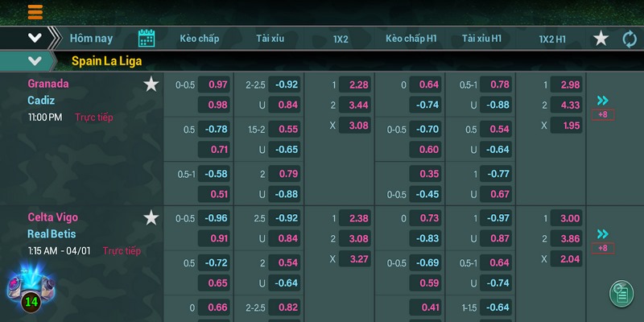
Task: Open more markets arrows for Granada match
Action: pos(602,101)
